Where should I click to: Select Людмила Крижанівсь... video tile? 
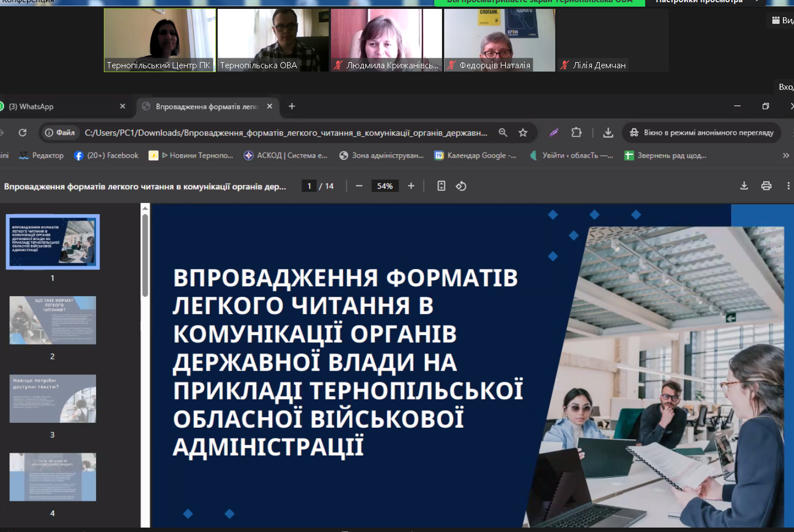pos(386,40)
